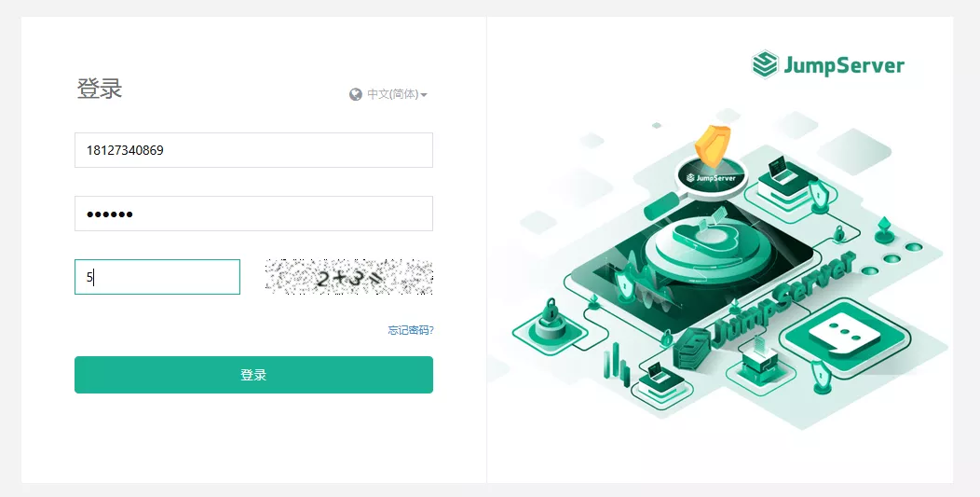Viewport: 980px width, 497px height.
Task: Click the yellow shield in the illustration
Action: pos(713,145)
